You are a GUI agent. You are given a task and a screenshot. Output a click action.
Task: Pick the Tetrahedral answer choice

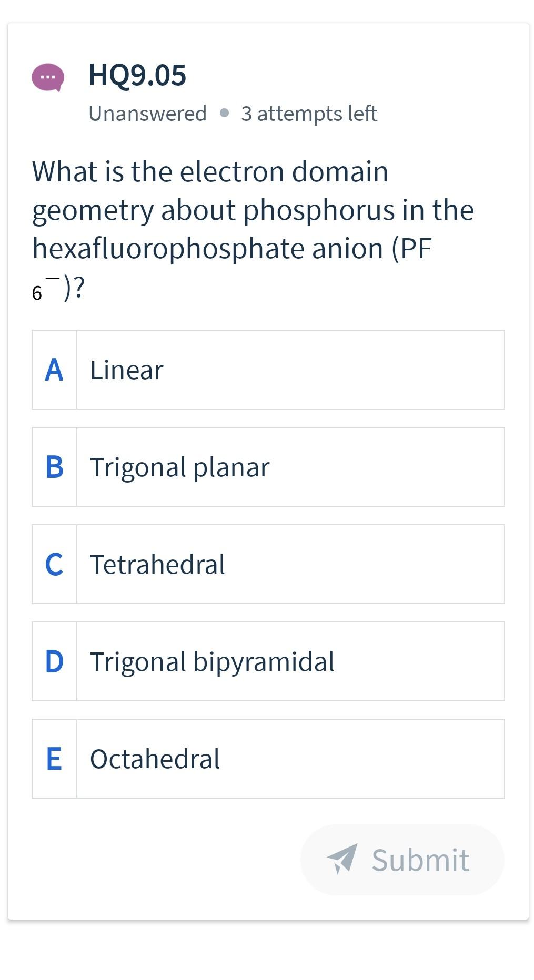(x=157, y=564)
